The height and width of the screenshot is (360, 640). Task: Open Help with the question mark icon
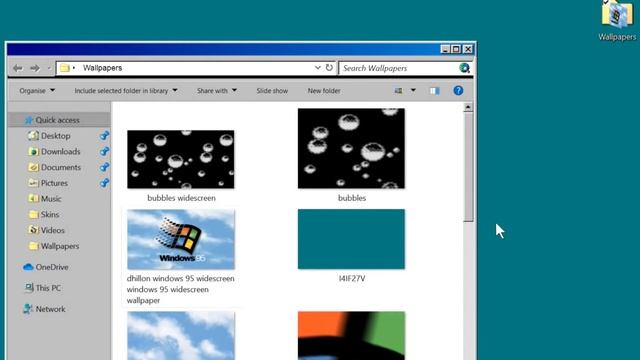pyautogui.click(x=458, y=90)
